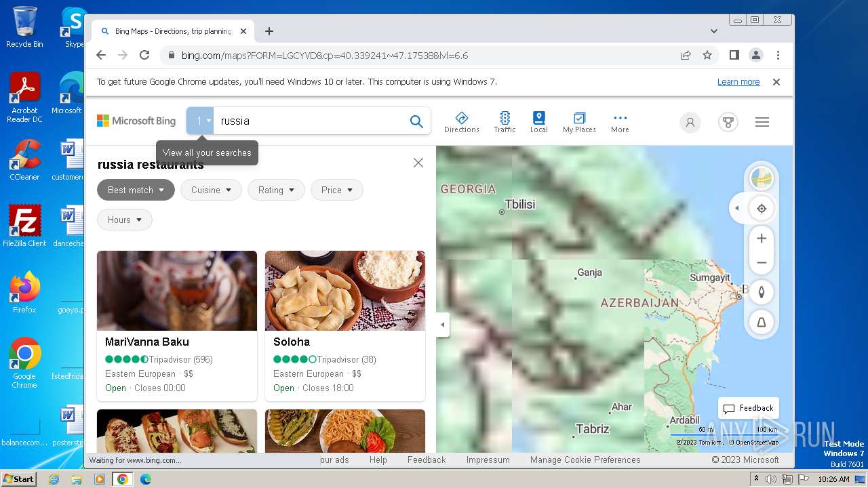
Task: Open the Soloha dumplings photo
Action: point(345,291)
